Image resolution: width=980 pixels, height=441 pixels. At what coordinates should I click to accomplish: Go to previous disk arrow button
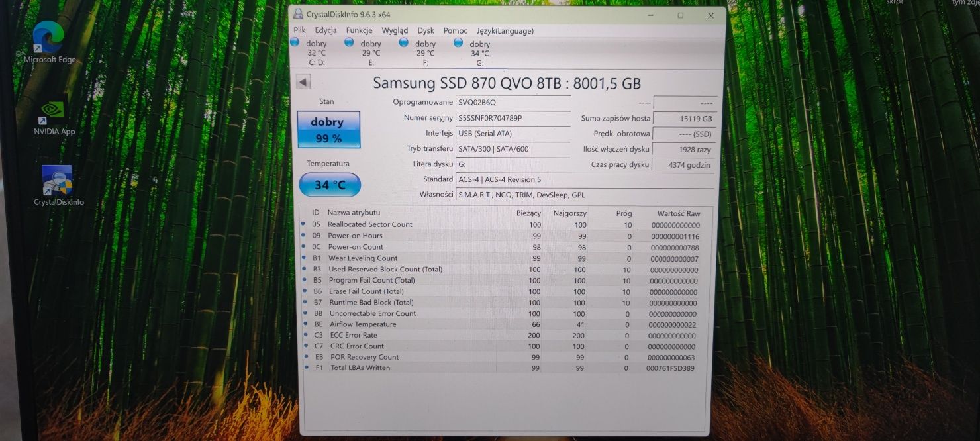pyautogui.click(x=303, y=82)
